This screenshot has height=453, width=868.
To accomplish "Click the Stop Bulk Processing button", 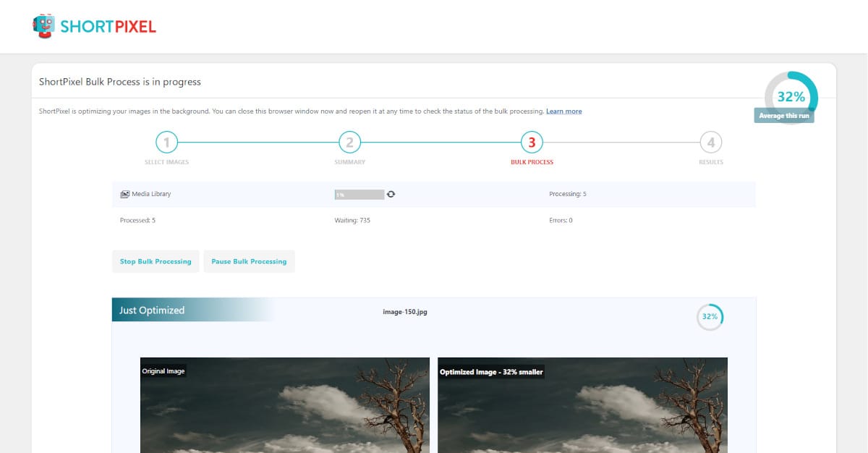I will 156,261.
